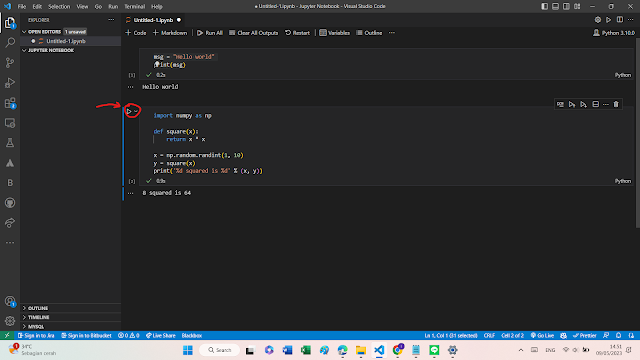Open the Terminal menu
The height and width of the screenshot is (360, 640).
click(134, 7)
